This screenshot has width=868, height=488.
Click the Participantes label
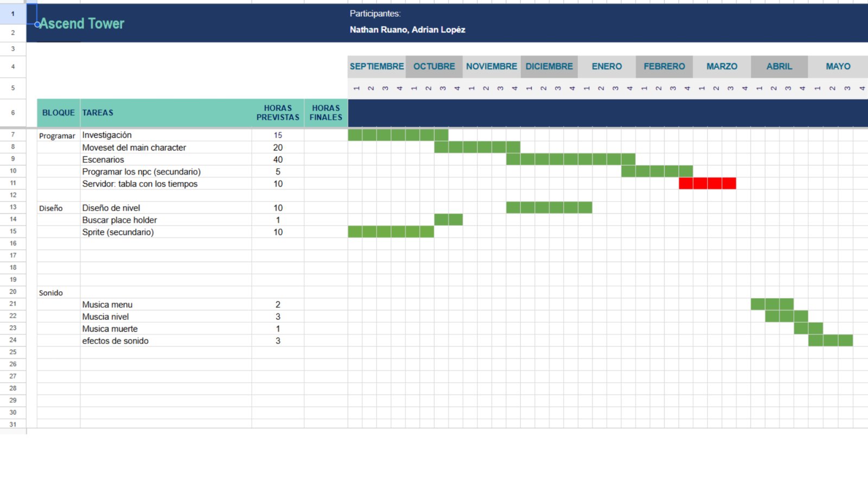(x=375, y=14)
